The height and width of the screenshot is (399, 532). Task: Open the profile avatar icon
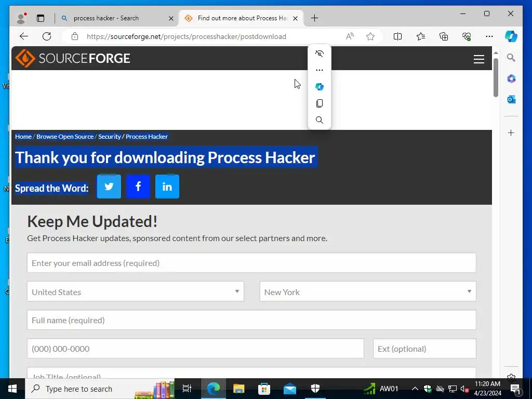tap(21, 18)
